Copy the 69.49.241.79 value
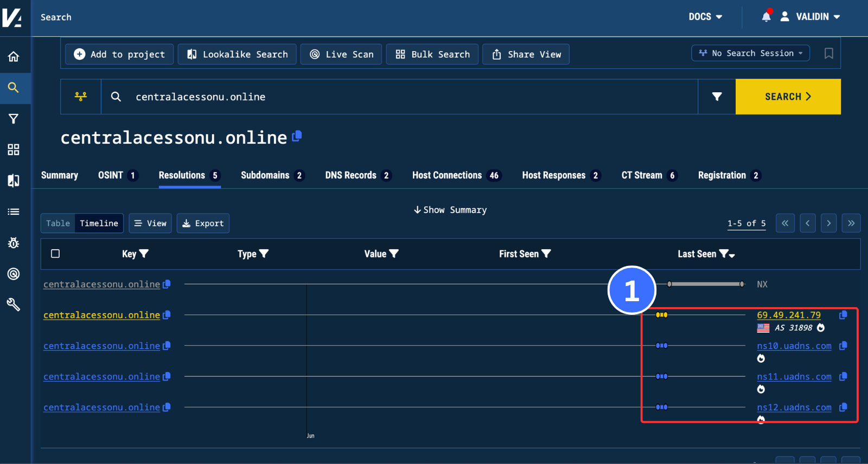The image size is (868, 464). click(843, 315)
